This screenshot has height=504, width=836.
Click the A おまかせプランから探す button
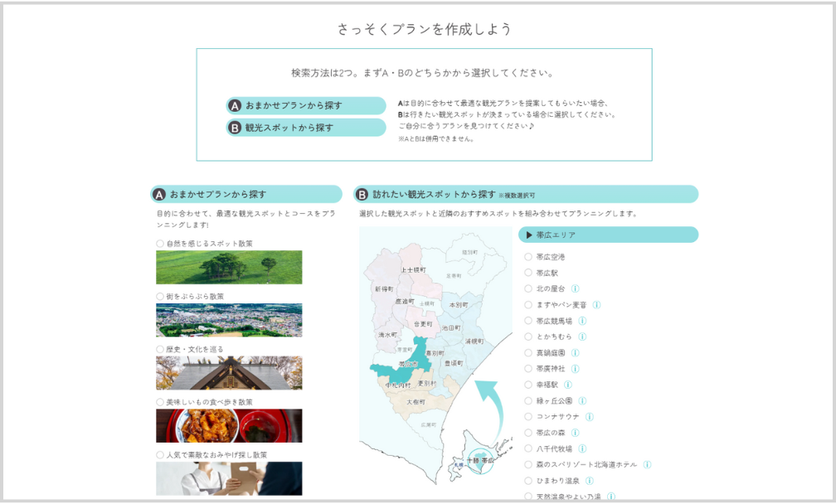pyautogui.click(x=306, y=106)
